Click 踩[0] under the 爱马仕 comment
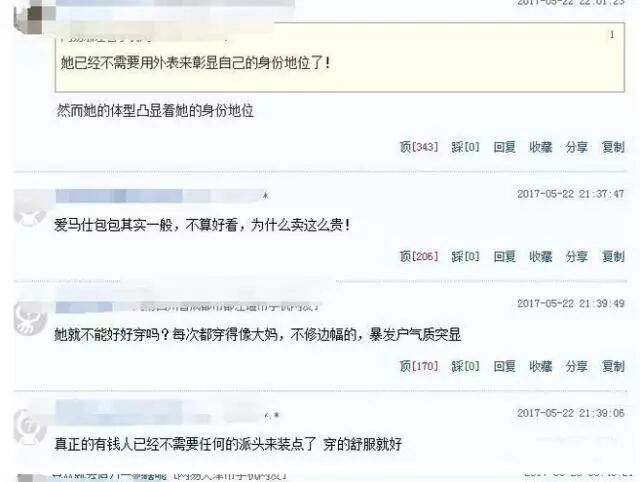Viewport: 640px width, 482px height. pyautogui.click(x=465, y=256)
